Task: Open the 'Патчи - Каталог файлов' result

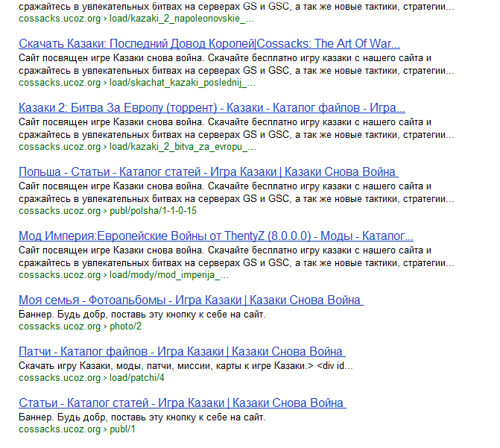Action: pos(181,352)
